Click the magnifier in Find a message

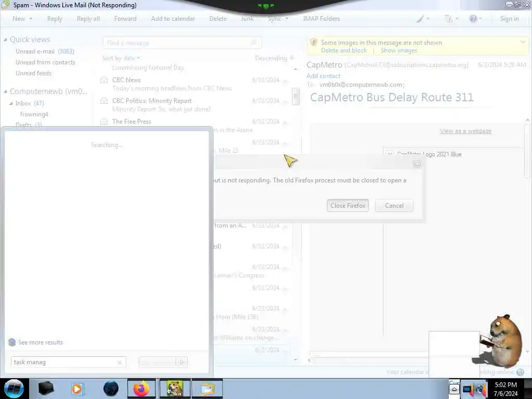[254, 43]
